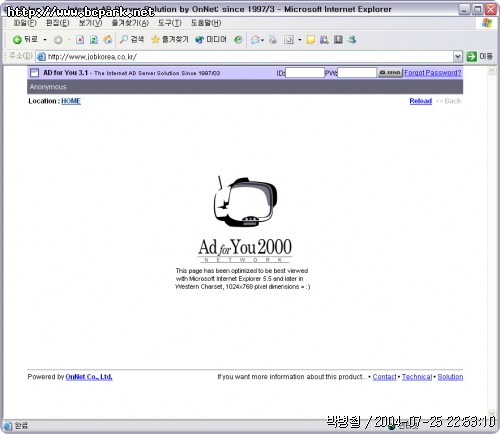
Task: Click the PW password input field
Action: (357, 72)
